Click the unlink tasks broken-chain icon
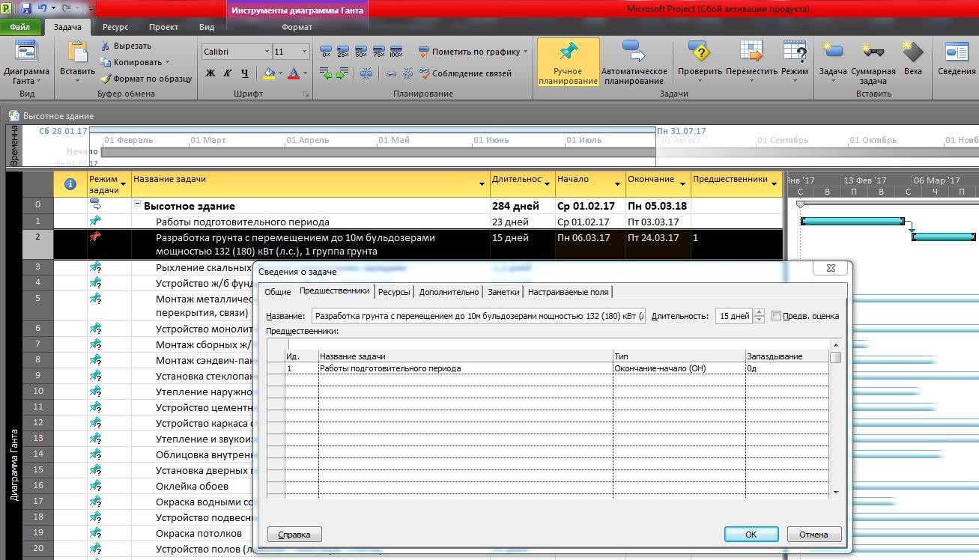979x560 pixels. pos(407,73)
